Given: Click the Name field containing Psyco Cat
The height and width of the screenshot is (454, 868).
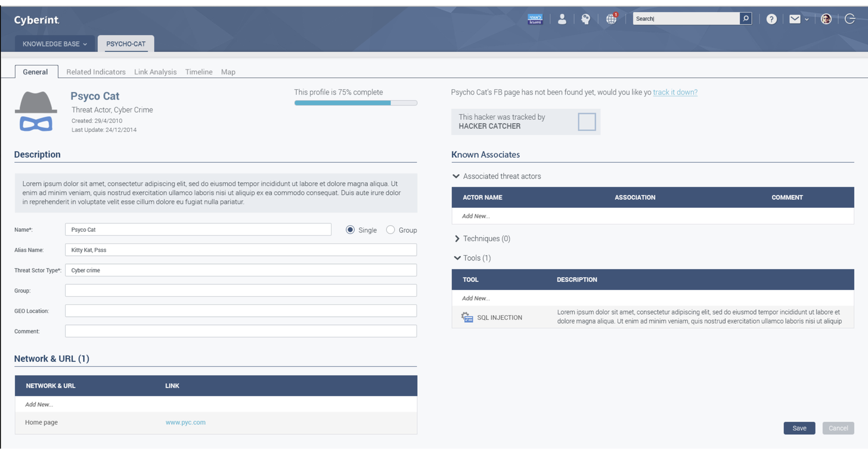Looking at the screenshot, I should (198, 230).
